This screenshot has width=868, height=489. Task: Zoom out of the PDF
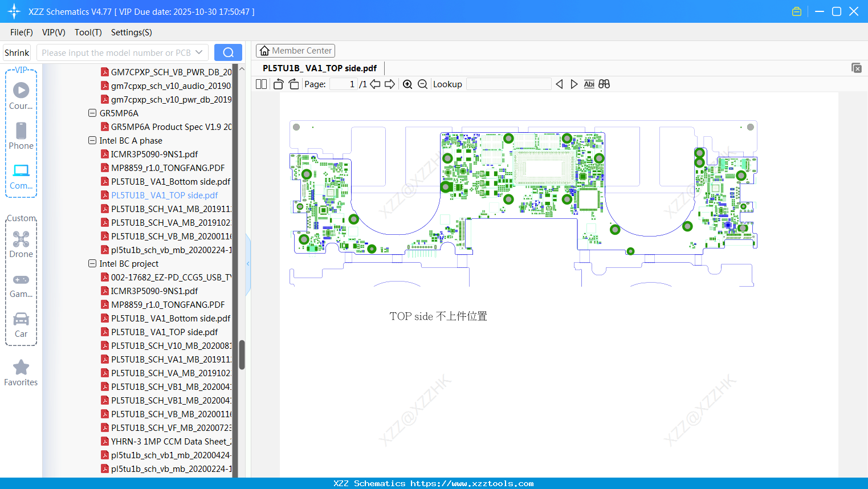[422, 84]
